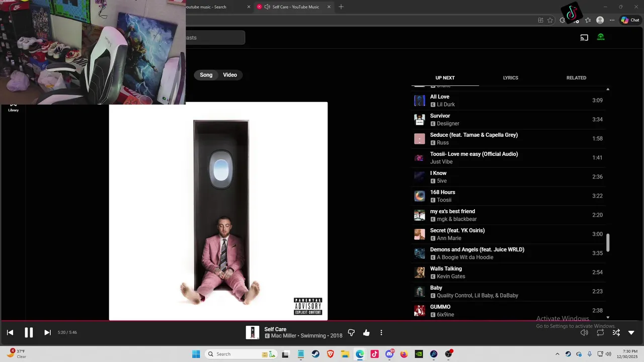Image resolution: width=644 pixels, height=362 pixels.
Task: Play 168 Hours by Toosii
Action: (x=508, y=196)
